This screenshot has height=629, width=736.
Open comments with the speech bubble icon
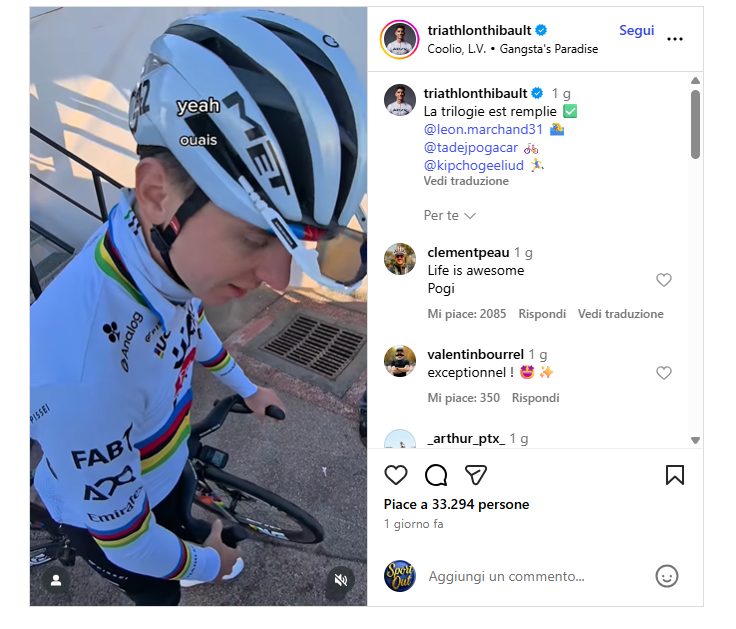436,475
